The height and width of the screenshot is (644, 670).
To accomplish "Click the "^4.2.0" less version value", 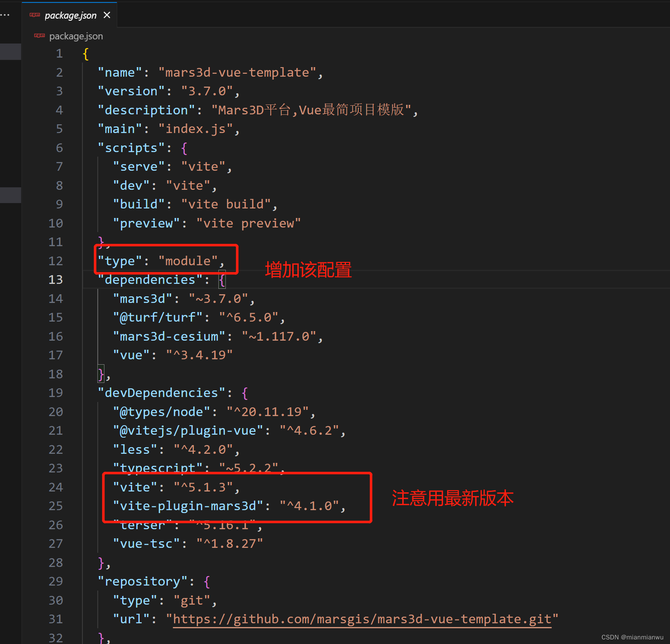I will 203,450.
